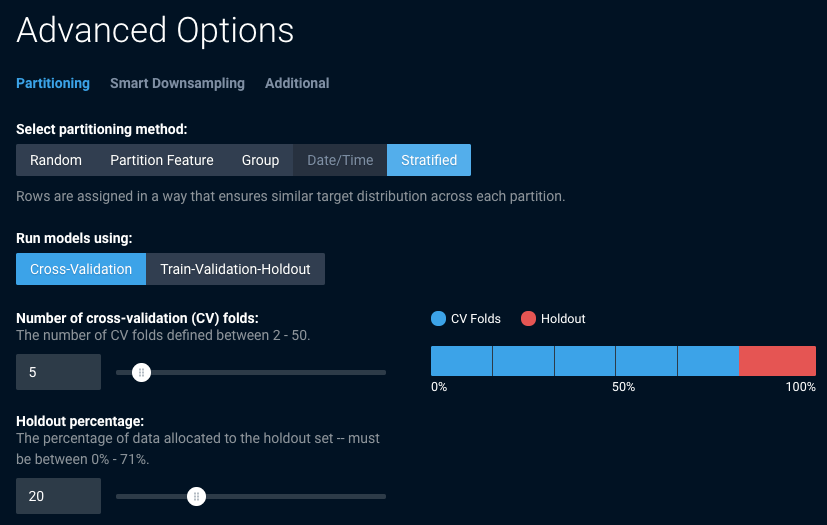Click the Date/Time partitioning option
Image resolution: width=827 pixels, height=525 pixels.
340,160
